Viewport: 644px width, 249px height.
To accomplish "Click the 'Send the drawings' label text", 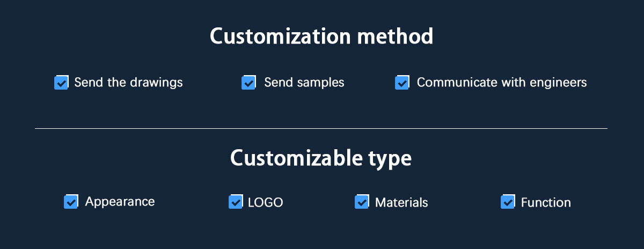I will pyautogui.click(x=128, y=83).
